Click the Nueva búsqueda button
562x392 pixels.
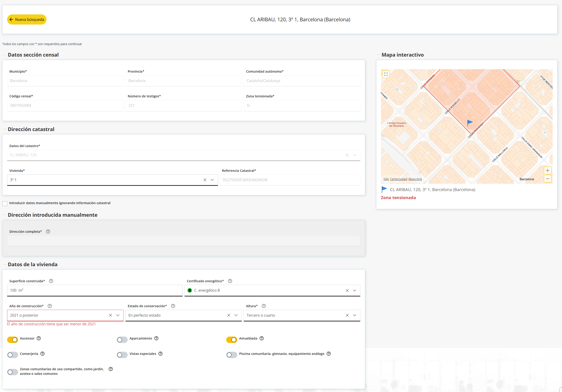pyautogui.click(x=27, y=19)
